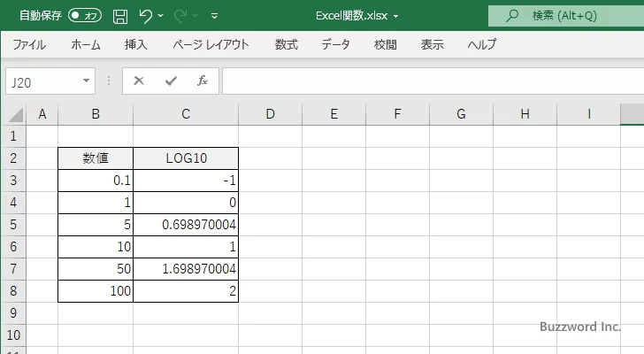Screen dimensions: 644x354
Task: Open the ファイル tab
Action: point(29,44)
